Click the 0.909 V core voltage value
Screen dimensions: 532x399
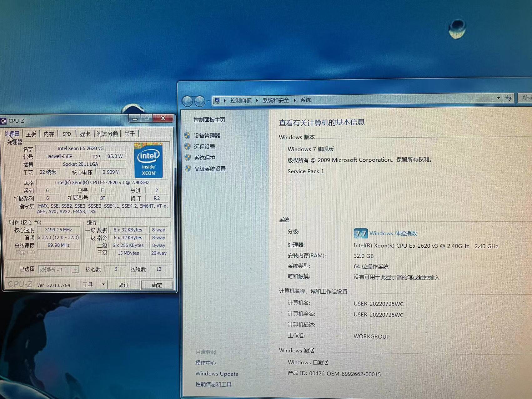(x=111, y=172)
